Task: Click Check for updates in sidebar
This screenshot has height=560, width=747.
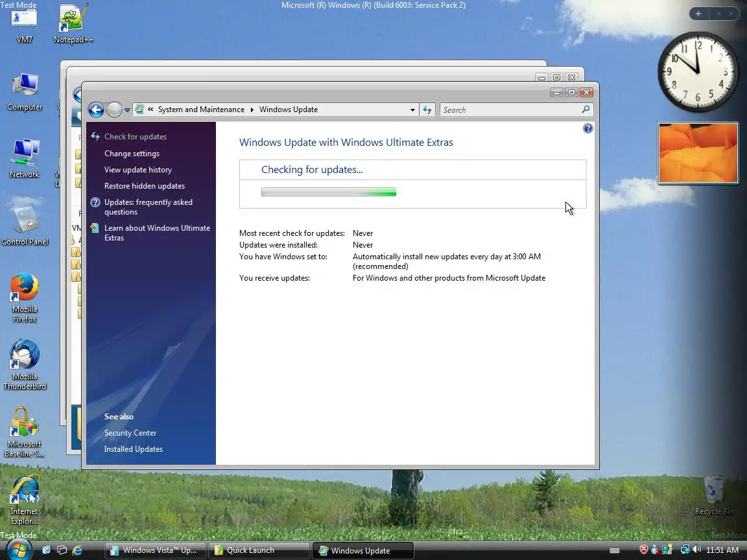Action: click(x=136, y=137)
